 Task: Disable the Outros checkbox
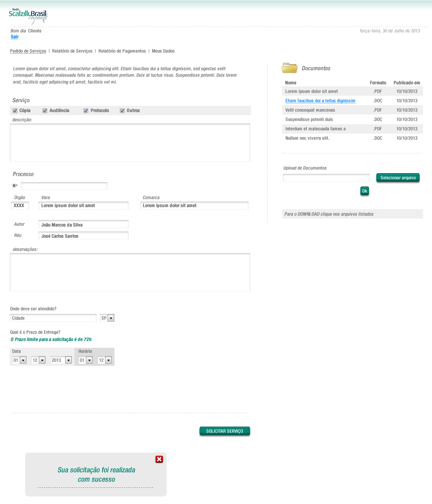tap(122, 111)
